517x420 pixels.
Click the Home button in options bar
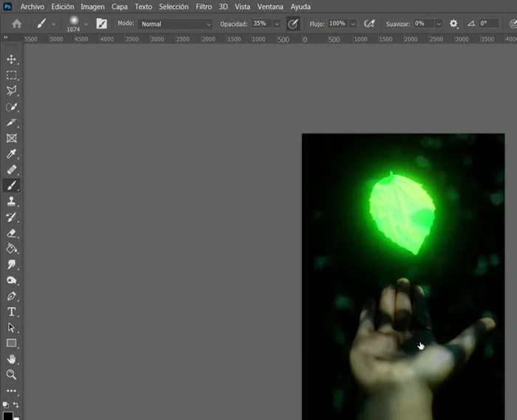pos(16,24)
